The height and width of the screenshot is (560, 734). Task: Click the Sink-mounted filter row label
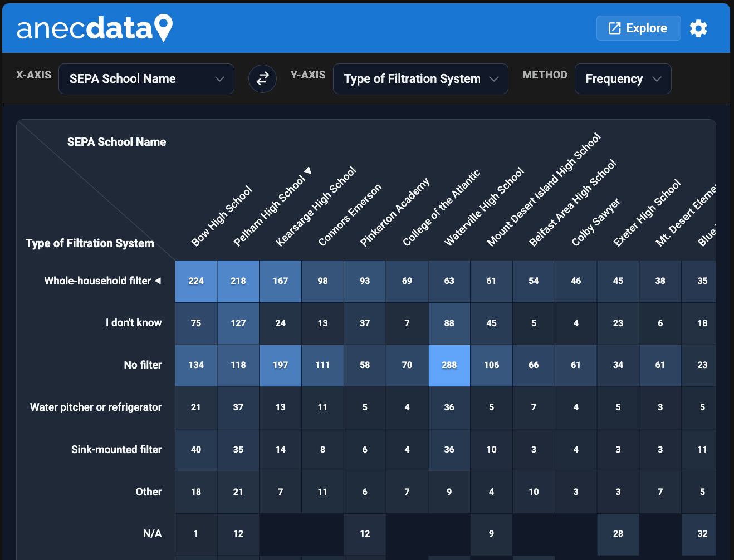(116, 450)
